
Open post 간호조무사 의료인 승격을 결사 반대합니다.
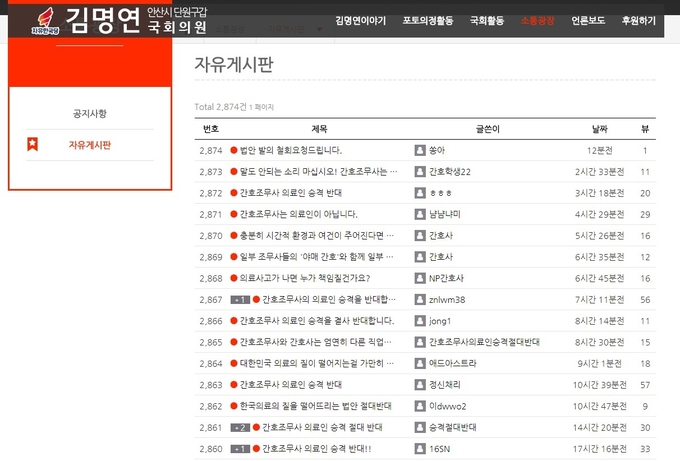pos(317,321)
